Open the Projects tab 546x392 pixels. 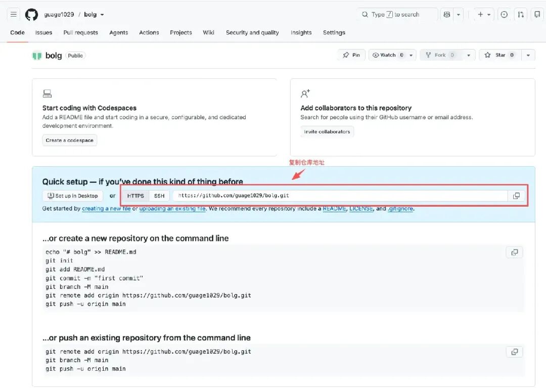[x=180, y=32]
